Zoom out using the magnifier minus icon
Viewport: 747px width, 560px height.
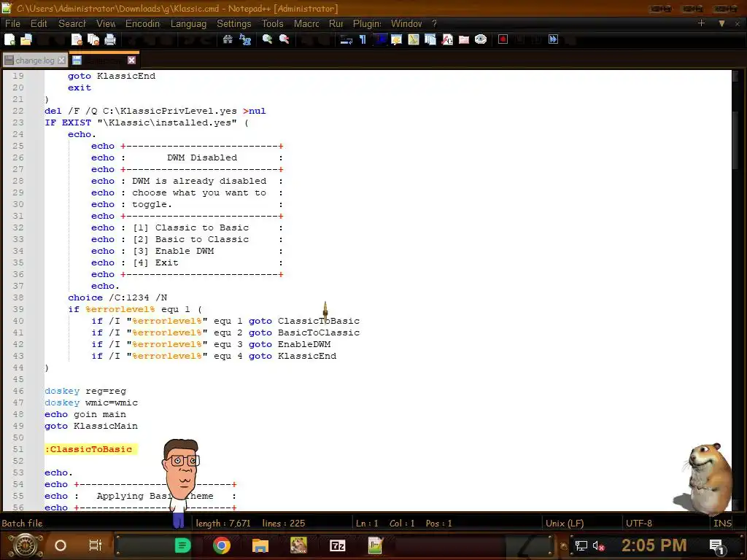pyautogui.click(x=285, y=39)
